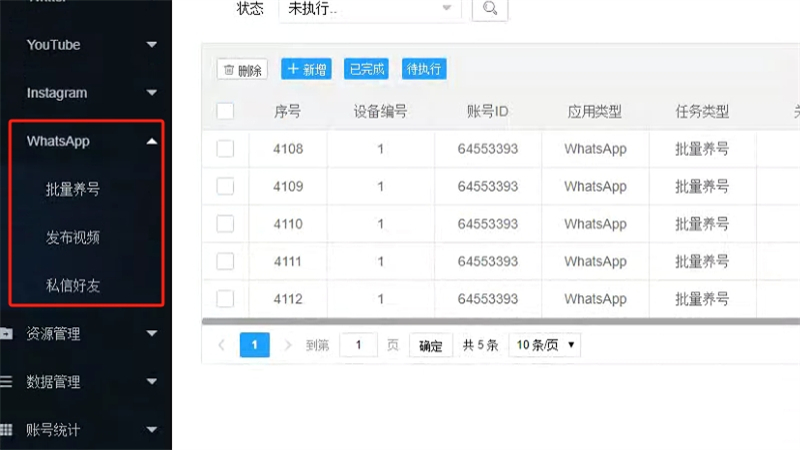Viewport: 800px width, 450px height.
Task: Check the box for row 4112
Action: coord(225,298)
